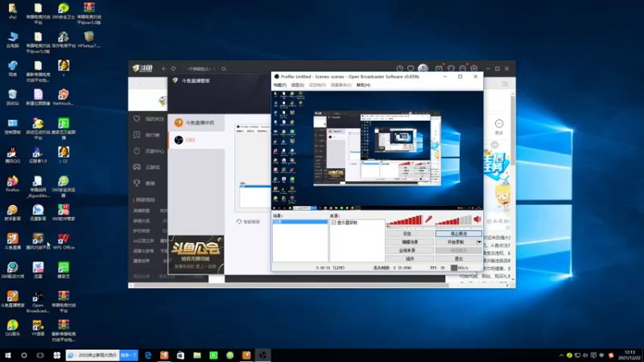
Task: Open the 帮助(H) menu in OBS
Action: point(363,85)
